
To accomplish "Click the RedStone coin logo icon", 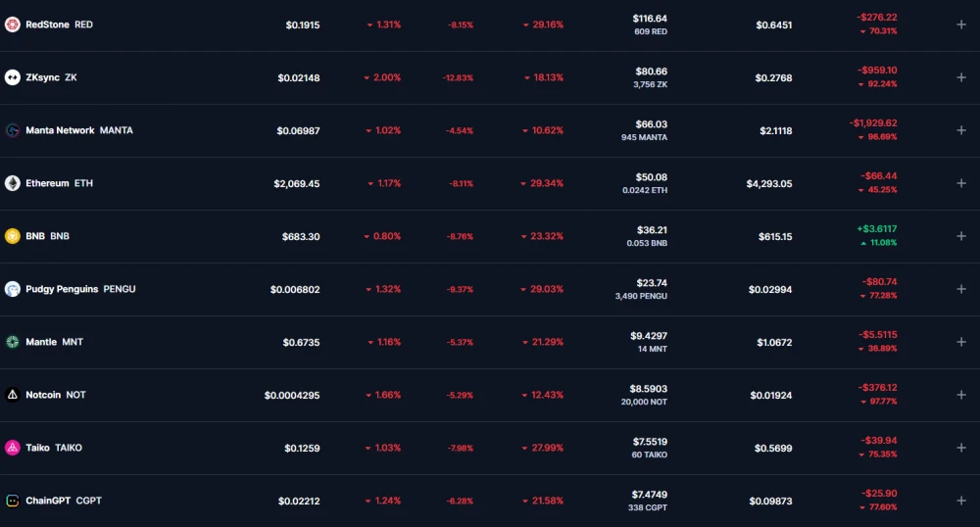I will 13,24.
